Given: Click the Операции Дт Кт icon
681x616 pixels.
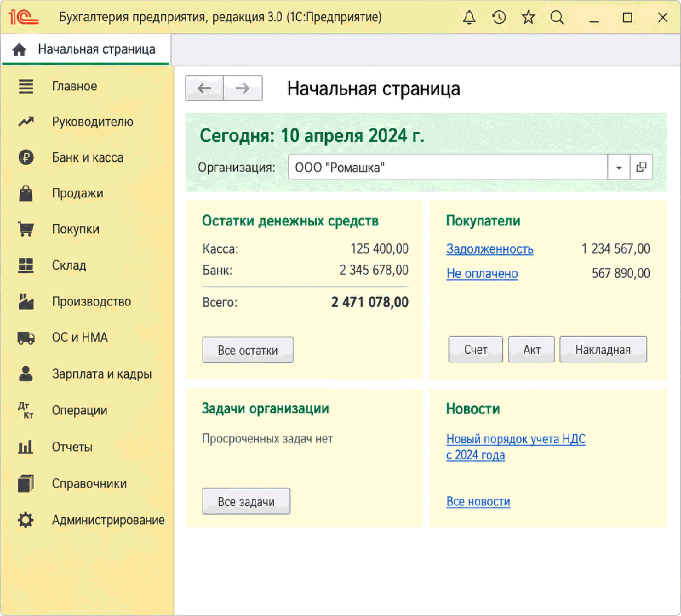Looking at the screenshot, I should 26,410.
